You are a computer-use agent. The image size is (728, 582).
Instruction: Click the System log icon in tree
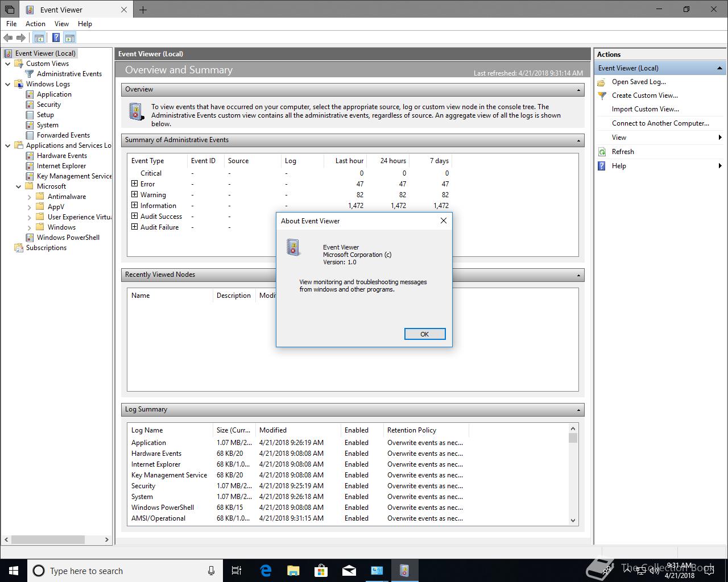(x=30, y=125)
